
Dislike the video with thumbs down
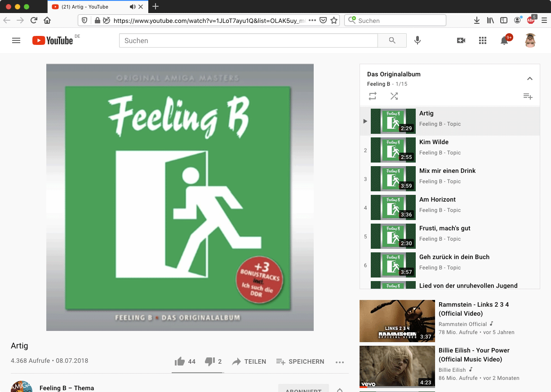point(213,361)
